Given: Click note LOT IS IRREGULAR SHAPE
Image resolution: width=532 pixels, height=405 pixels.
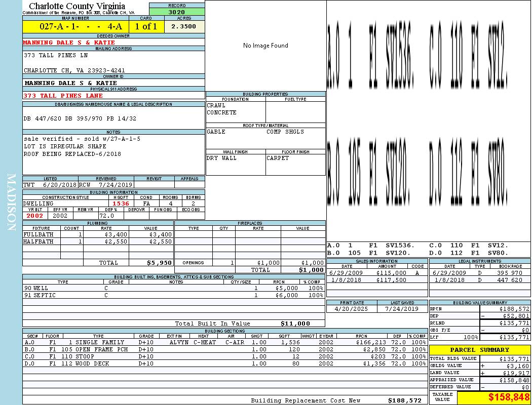Looking at the screenshot, I should [x=65, y=146].
